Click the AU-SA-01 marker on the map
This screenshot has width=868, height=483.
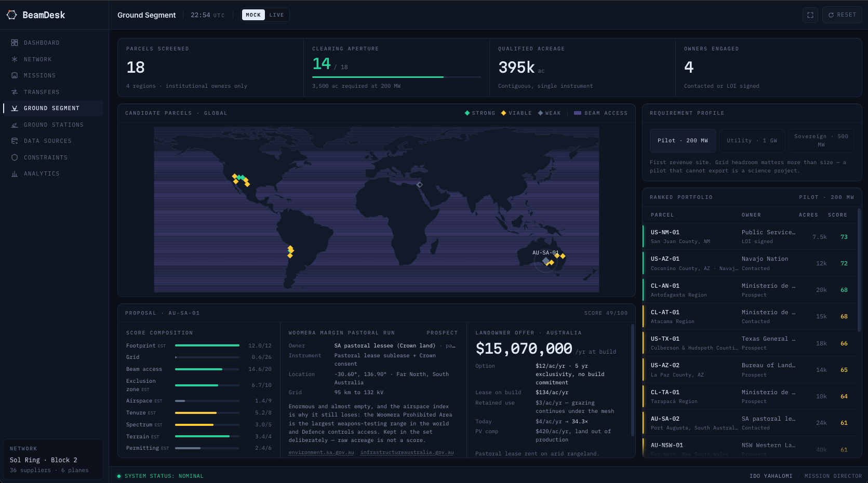[x=546, y=261]
